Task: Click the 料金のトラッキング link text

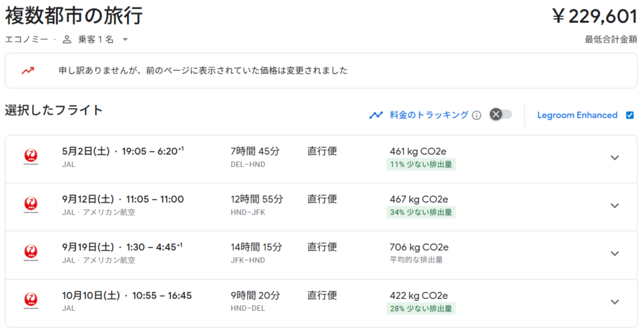Action: pyautogui.click(x=429, y=115)
